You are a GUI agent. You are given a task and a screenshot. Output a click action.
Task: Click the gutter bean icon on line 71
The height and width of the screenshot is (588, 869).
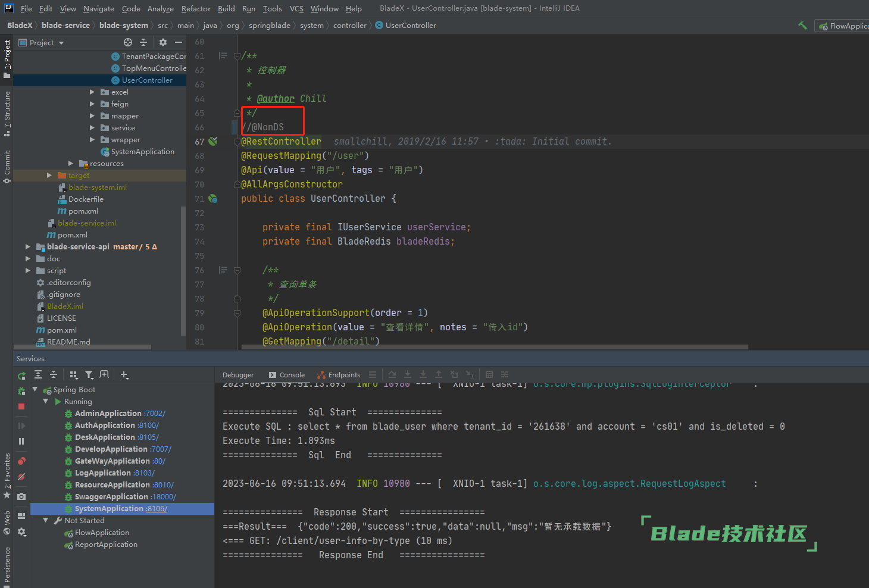coord(213,199)
